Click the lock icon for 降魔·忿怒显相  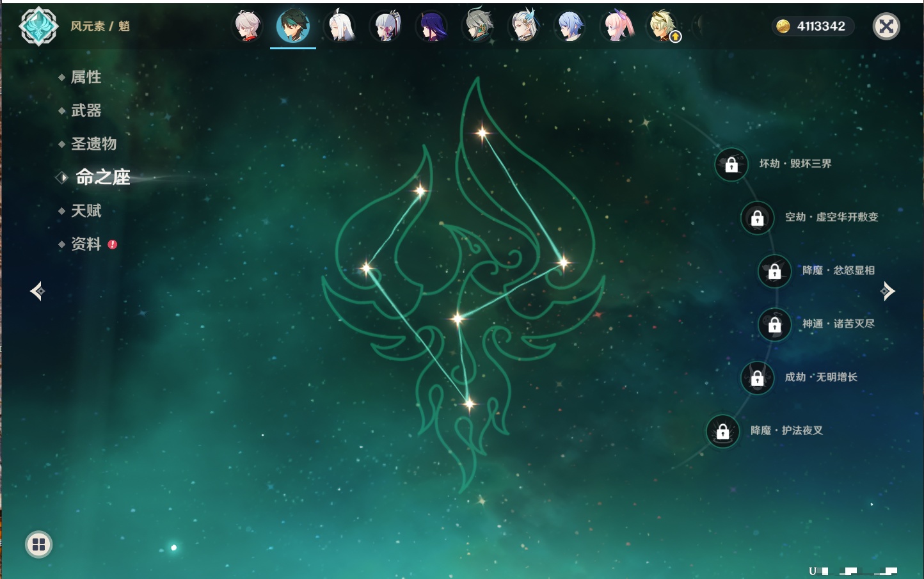(774, 271)
